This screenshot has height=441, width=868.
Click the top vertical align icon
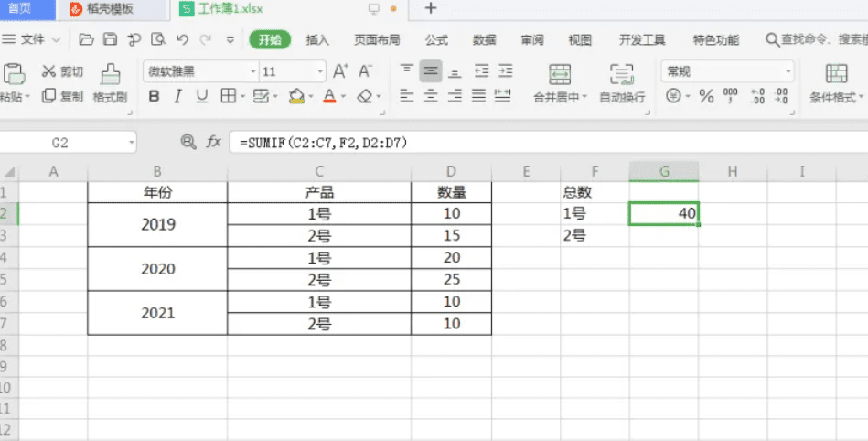407,71
